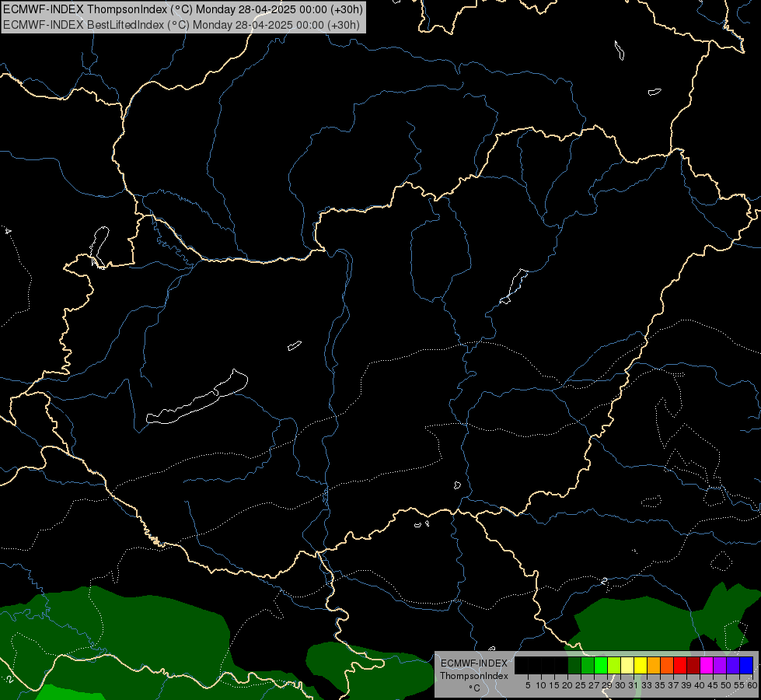
Task: Click the legend label 'ECMWF-INDEX'
Action: (x=474, y=663)
